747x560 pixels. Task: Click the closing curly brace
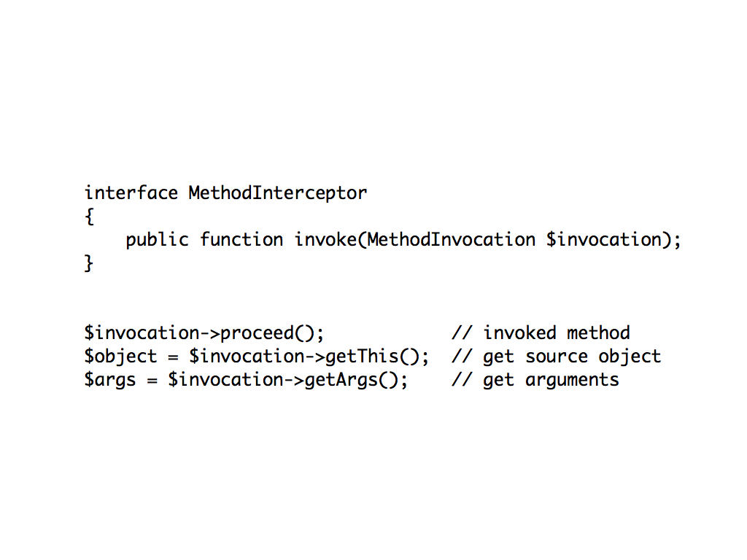pos(89,262)
